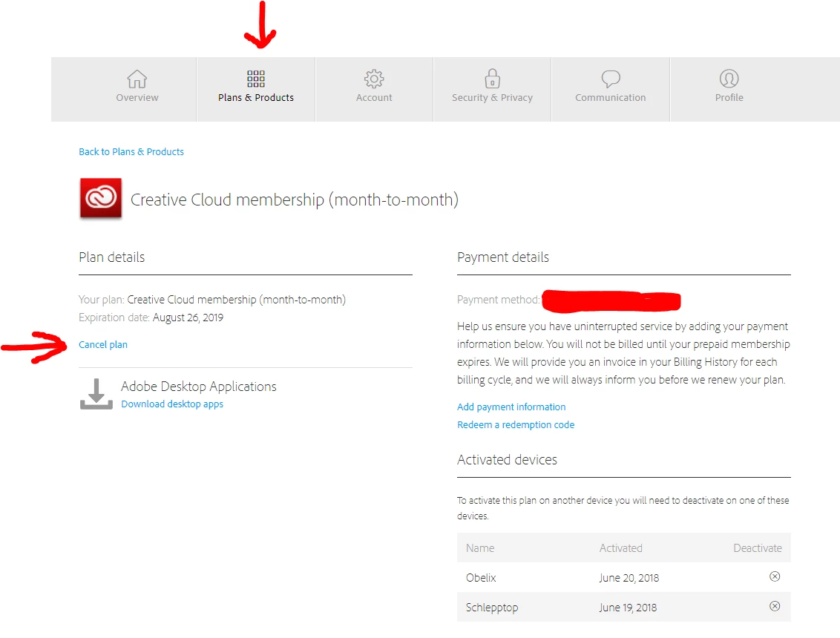
Task: Select the Schlepptop device name
Action: (492, 608)
